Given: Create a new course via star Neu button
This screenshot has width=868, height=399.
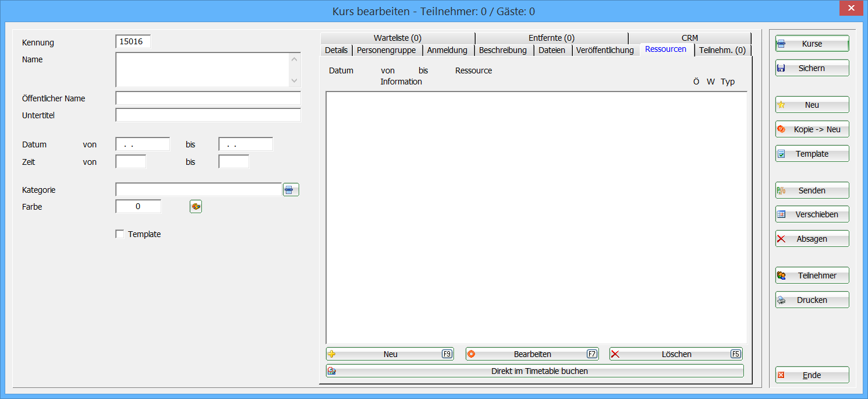Looking at the screenshot, I should tap(812, 105).
